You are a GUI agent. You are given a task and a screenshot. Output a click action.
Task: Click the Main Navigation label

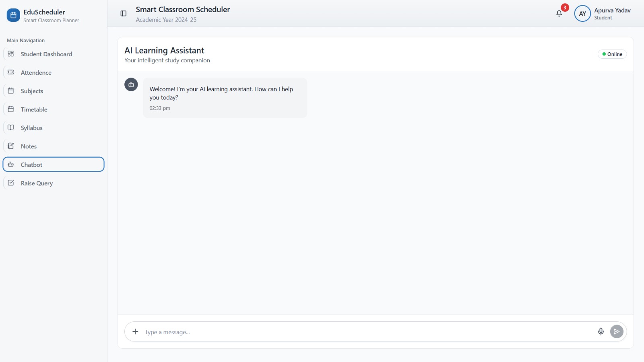[26, 41]
